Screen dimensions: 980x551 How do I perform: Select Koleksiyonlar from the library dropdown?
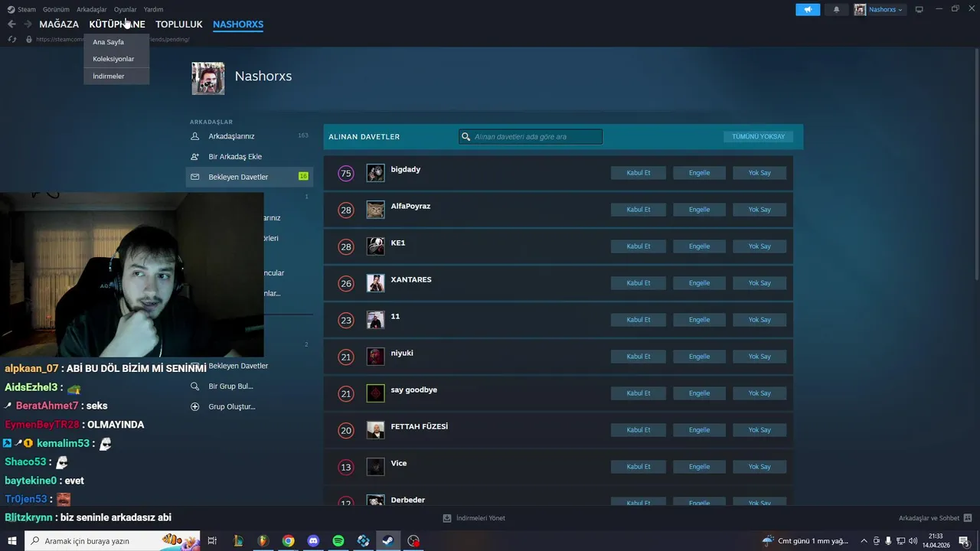pyautogui.click(x=116, y=59)
